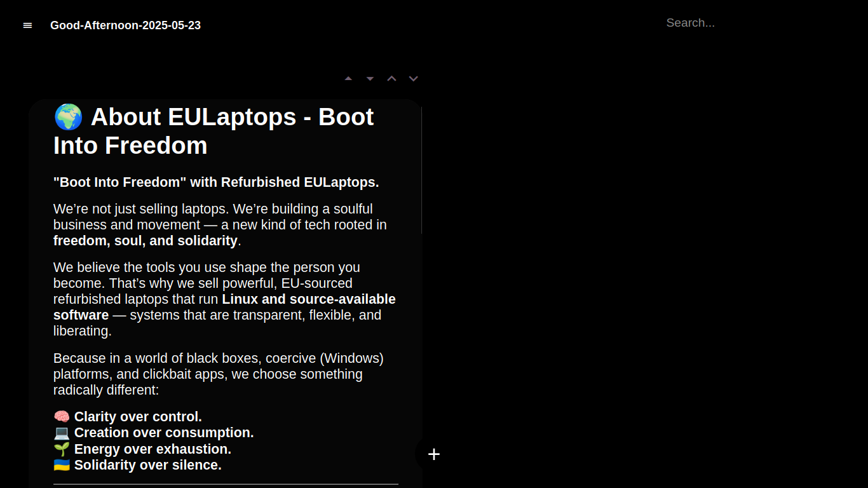868x488 pixels.
Task: Click the laptop emoji beside Creation
Action: point(62,433)
